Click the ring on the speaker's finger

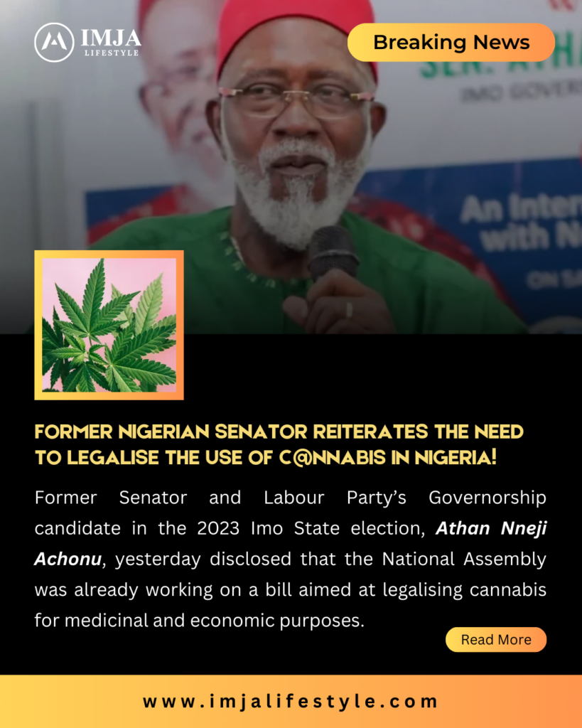[x=349, y=310]
